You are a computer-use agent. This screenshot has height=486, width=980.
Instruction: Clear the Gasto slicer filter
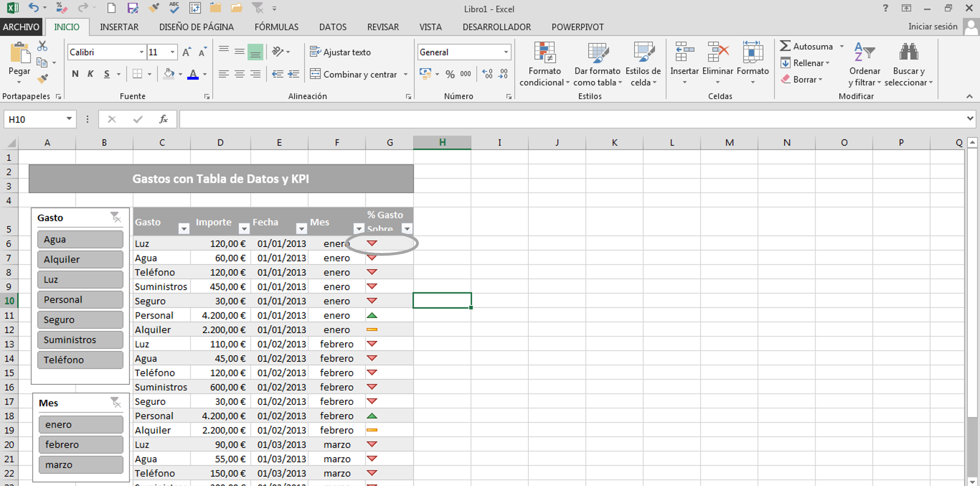(x=116, y=217)
